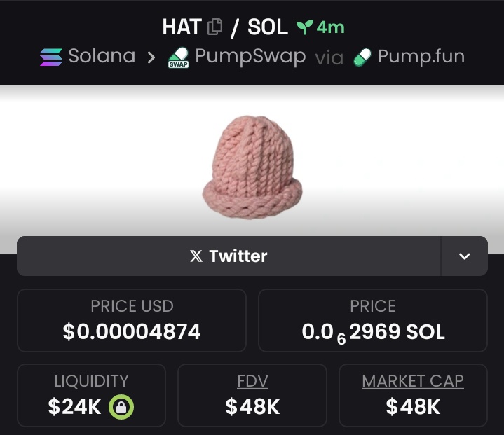Click the PRICE USD value box
Screen dimensions: 504x435
(132, 320)
